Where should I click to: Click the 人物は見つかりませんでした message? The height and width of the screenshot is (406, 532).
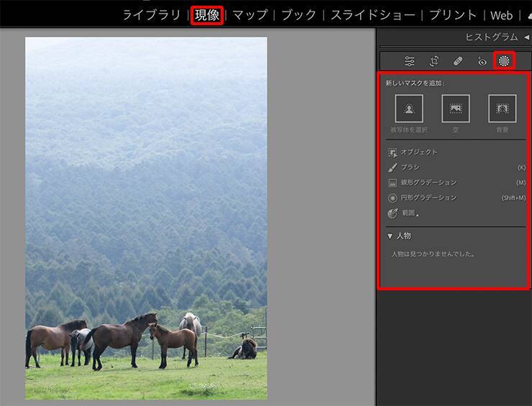click(x=433, y=254)
